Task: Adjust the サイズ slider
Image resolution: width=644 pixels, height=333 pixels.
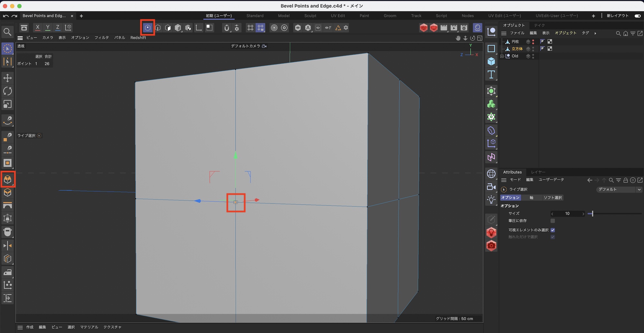Action: coord(592,214)
